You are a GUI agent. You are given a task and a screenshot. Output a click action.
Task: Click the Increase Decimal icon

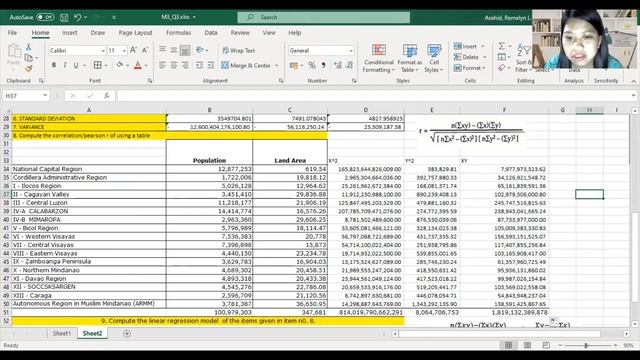pyautogui.click(x=338, y=65)
